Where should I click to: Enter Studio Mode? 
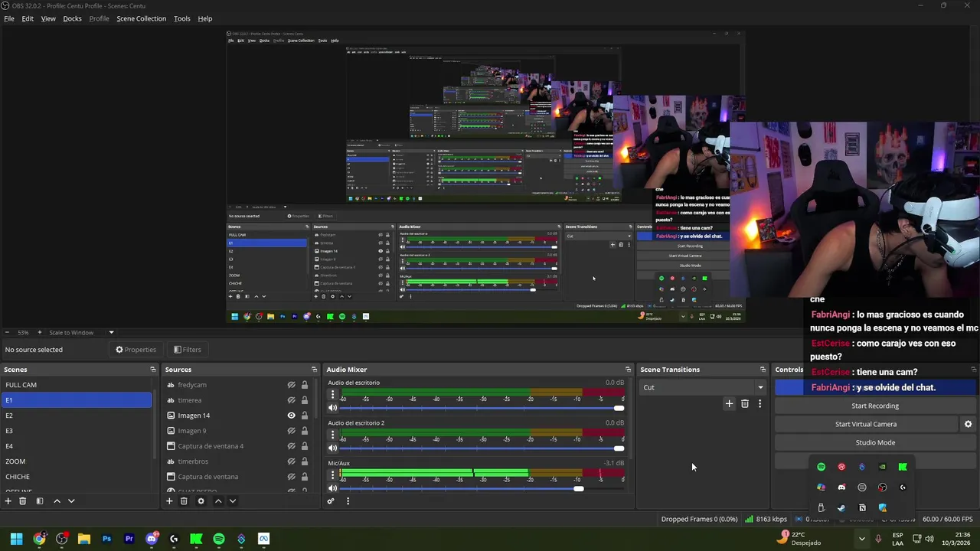click(875, 442)
